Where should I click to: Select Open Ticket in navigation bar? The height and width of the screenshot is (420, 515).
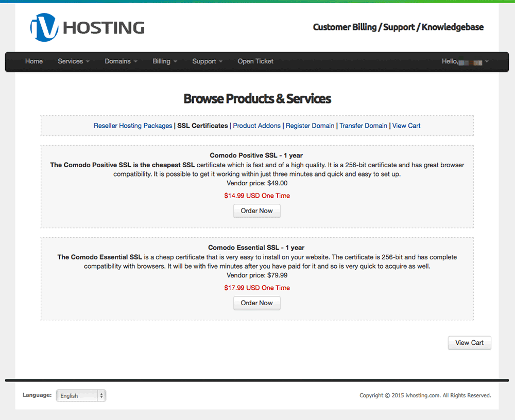[255, 61]
